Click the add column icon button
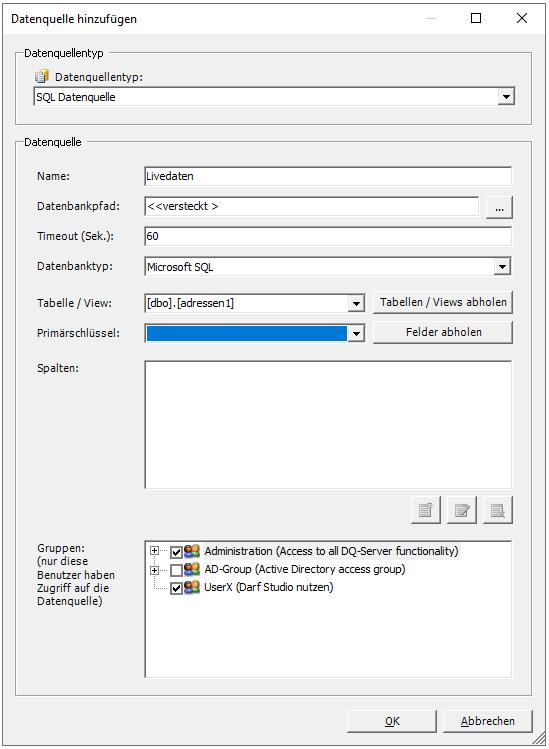 (426, 510)
